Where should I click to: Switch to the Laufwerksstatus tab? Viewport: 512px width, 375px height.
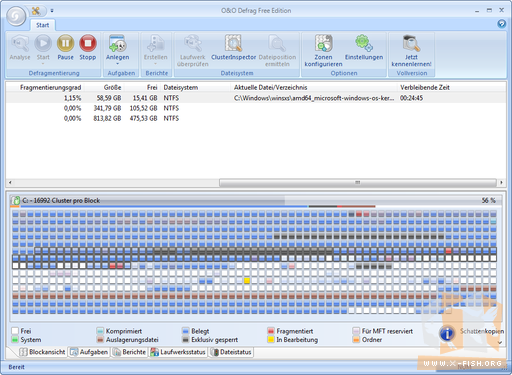coord(178,352)
